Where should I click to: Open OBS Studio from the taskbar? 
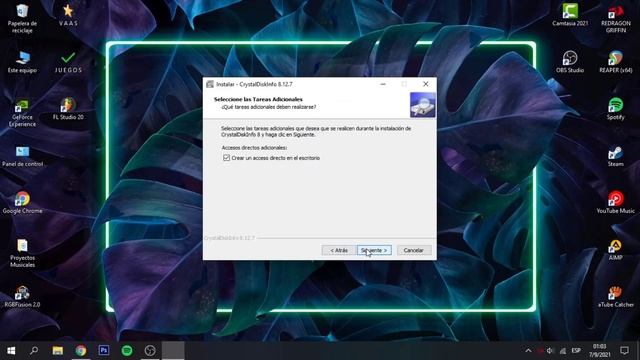click(x=150, y=351)
